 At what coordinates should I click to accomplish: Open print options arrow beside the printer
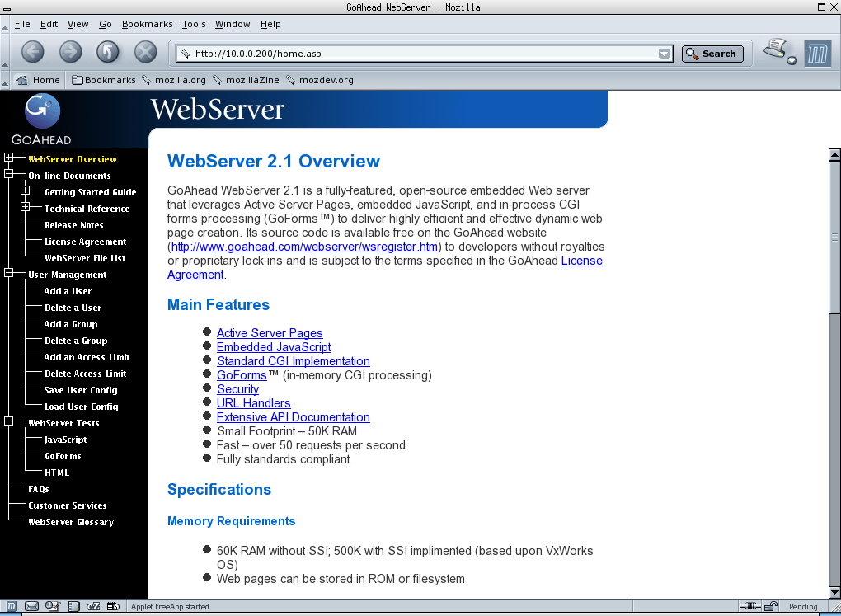[792, 61]
